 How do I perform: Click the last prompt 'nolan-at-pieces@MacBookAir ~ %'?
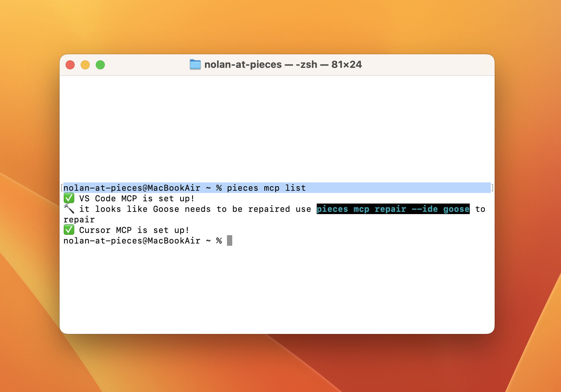[143, 241]
